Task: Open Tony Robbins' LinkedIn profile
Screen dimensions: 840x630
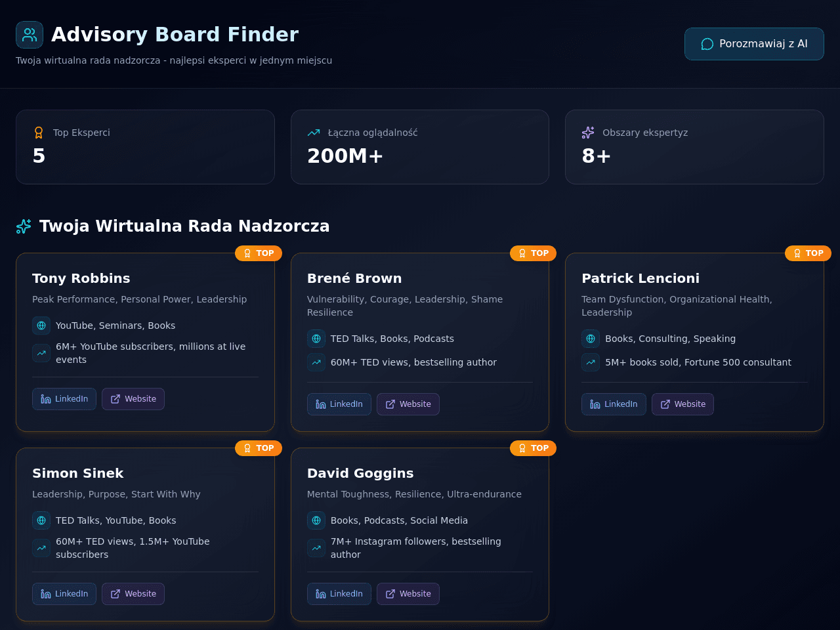Action: pyautogui.click(x=64, y=399)
